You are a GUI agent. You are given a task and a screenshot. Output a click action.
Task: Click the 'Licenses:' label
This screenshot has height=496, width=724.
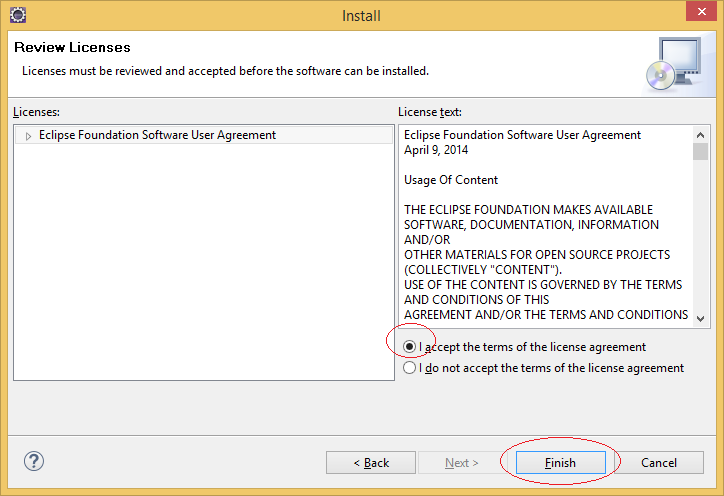tap(36, 112)
